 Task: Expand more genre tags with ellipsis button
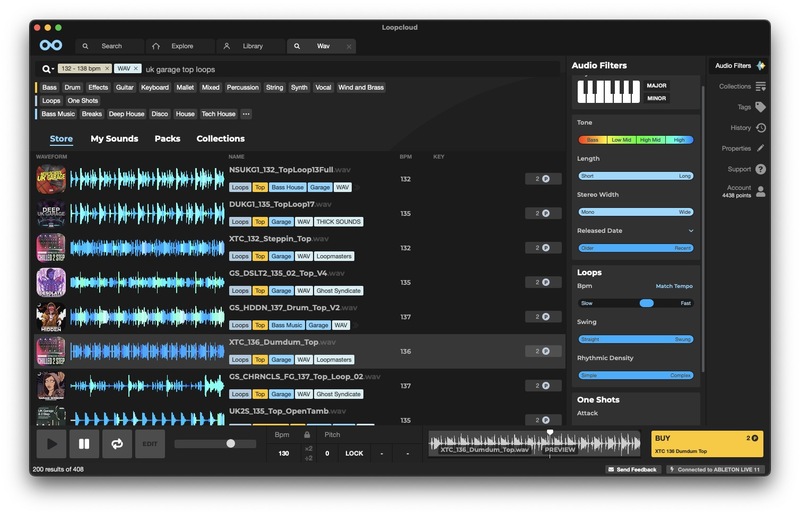pyautogui.click(x=246, y=114)
